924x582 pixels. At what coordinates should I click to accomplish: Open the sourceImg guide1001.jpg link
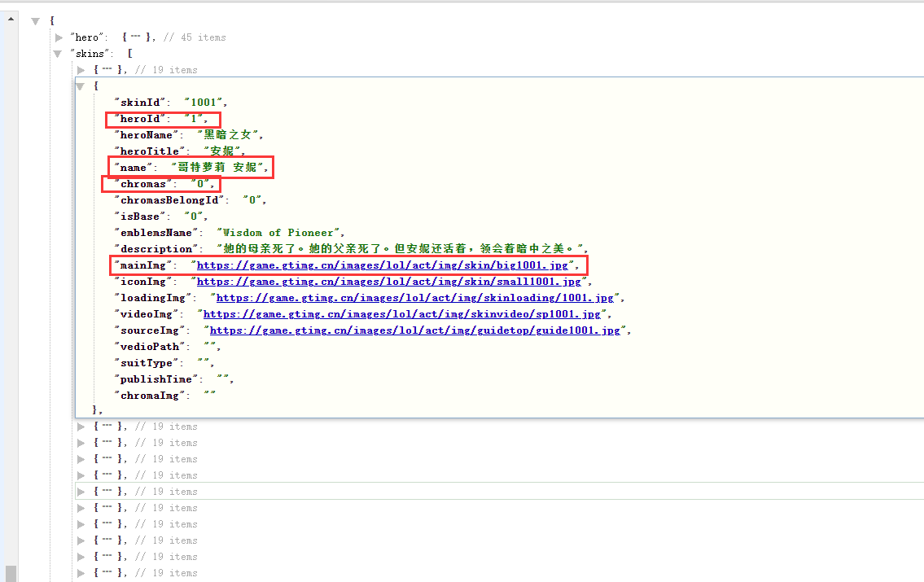pyautogui.click(x=415, y=331)
